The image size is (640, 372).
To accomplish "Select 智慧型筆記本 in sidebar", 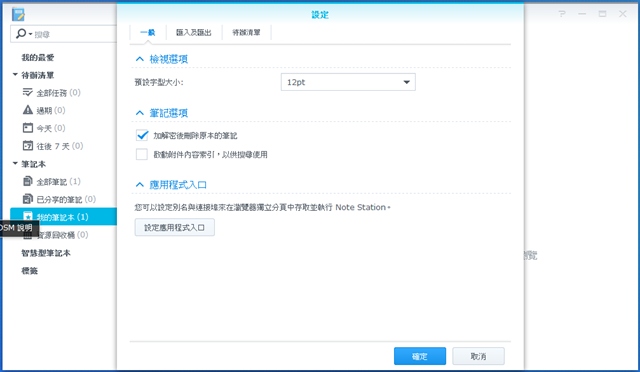I will (46, 253).
